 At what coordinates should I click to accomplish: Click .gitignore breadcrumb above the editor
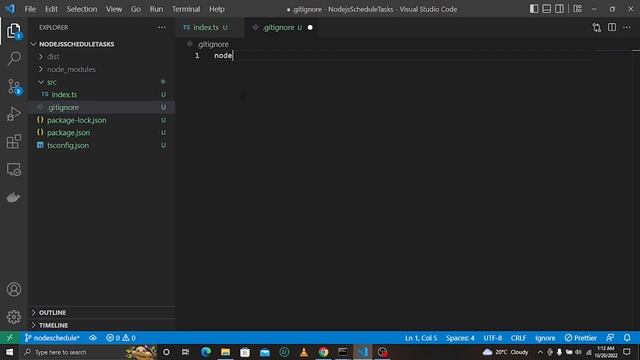tap(213, 44)
